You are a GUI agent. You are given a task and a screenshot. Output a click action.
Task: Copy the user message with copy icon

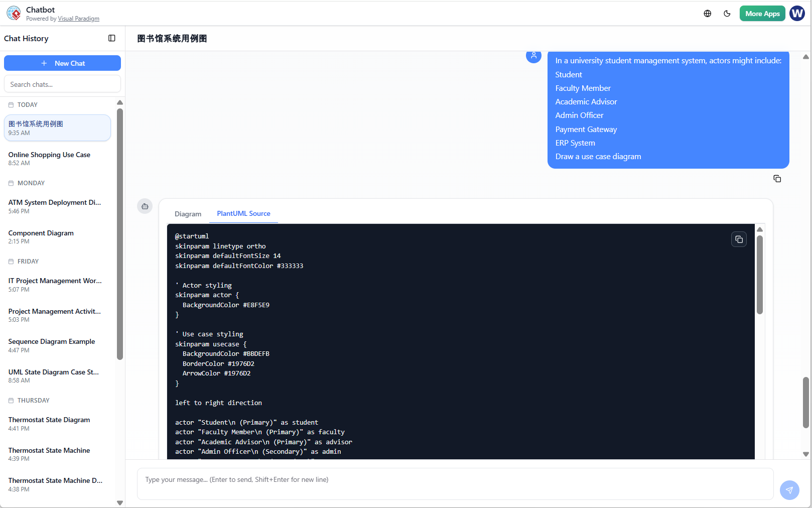[x=777, y=179]
